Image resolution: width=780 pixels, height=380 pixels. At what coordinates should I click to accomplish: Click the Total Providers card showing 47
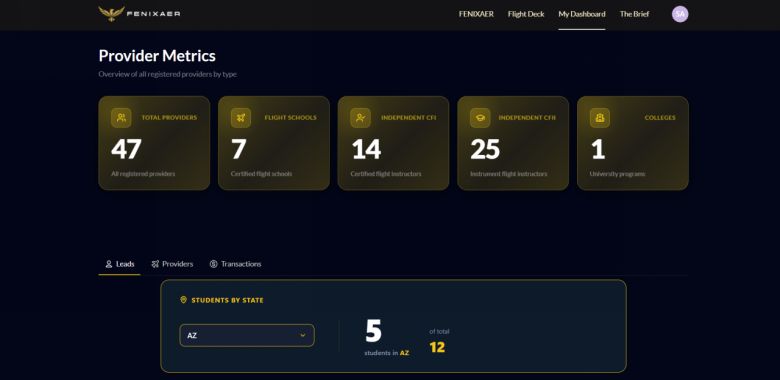point(154,143)
